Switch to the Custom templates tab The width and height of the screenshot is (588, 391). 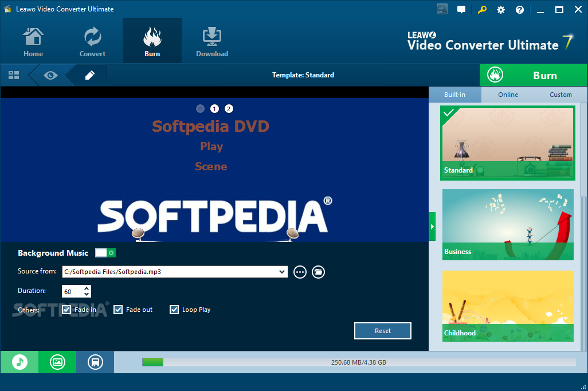point(560,95)
